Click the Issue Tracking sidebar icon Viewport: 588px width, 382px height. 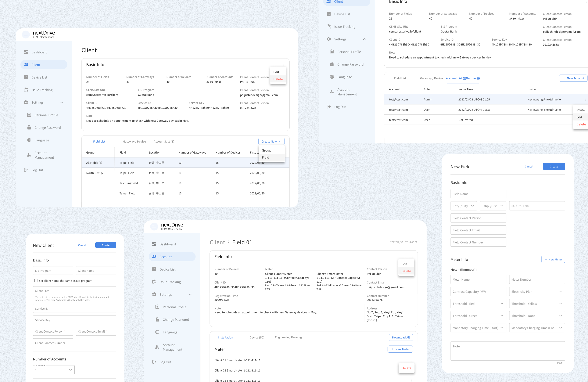coord(26,90)
